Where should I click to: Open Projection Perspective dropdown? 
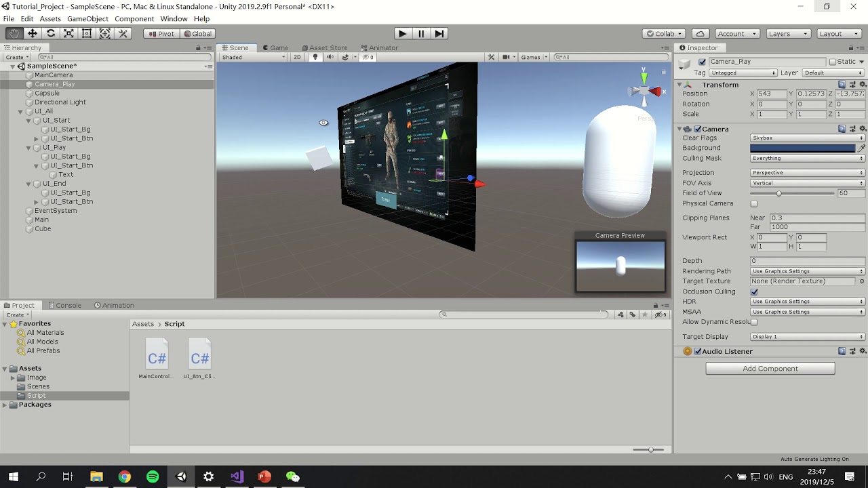(x=808, y=172)
